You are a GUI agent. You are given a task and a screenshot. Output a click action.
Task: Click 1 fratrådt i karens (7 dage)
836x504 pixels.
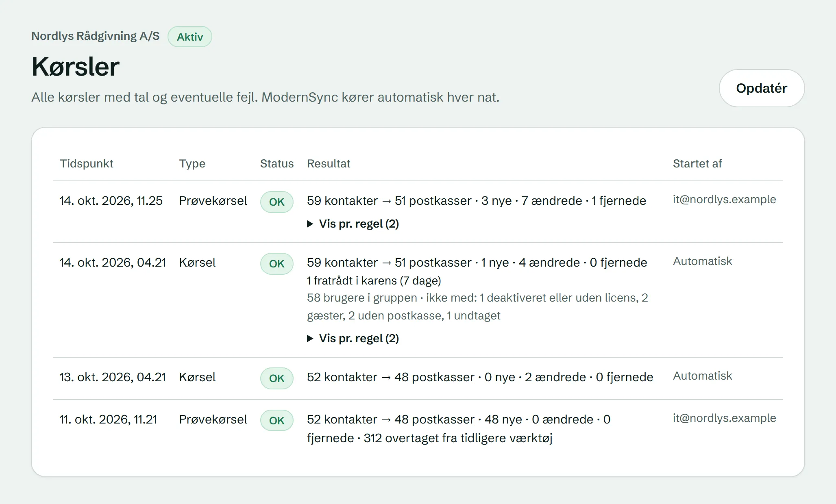click(374, 280)
